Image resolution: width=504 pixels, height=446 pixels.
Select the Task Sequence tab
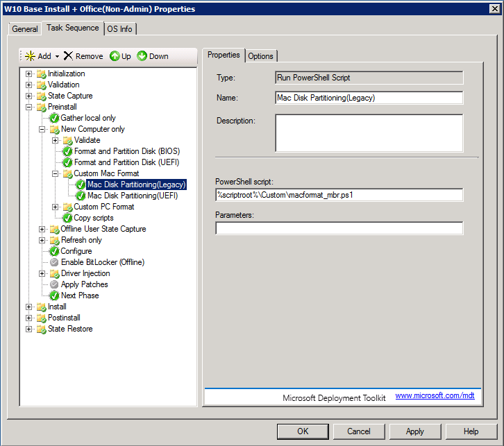[73, 28]
